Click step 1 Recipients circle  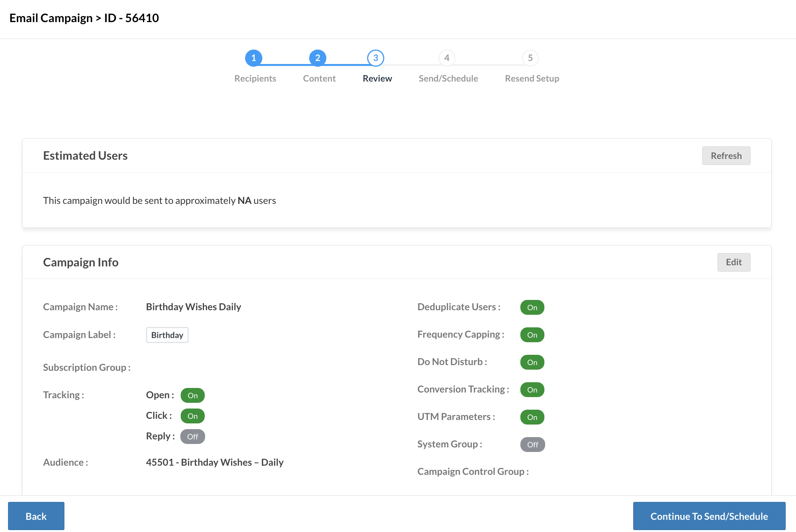pyautogui.click(x=254, y=58)
